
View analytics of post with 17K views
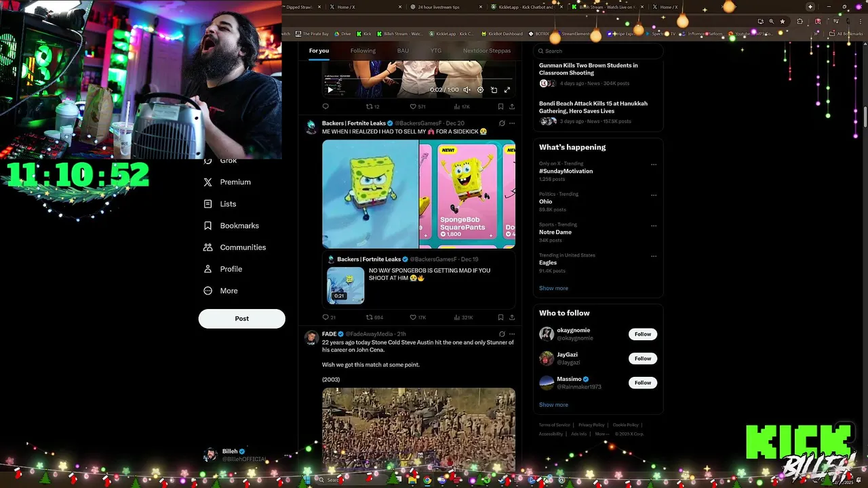pos(461,106)
